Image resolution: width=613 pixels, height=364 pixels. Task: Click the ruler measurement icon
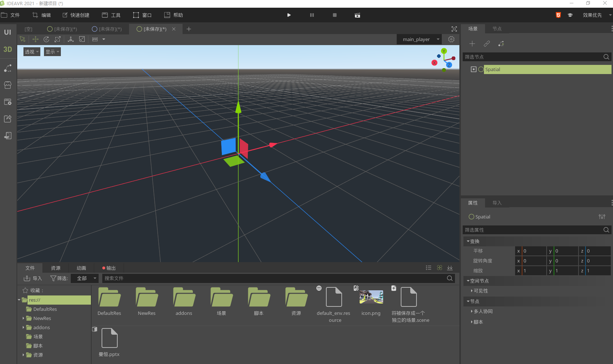(95, 39)
